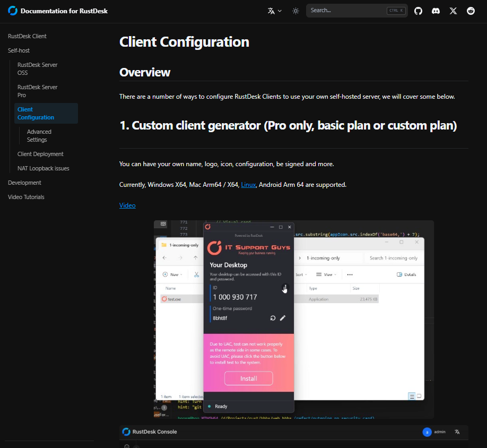Image resolution: width=487 pixels, height=448 pixels.
Task: Click the large icons view icon in Explorer
Action: [x=419, y=396]
